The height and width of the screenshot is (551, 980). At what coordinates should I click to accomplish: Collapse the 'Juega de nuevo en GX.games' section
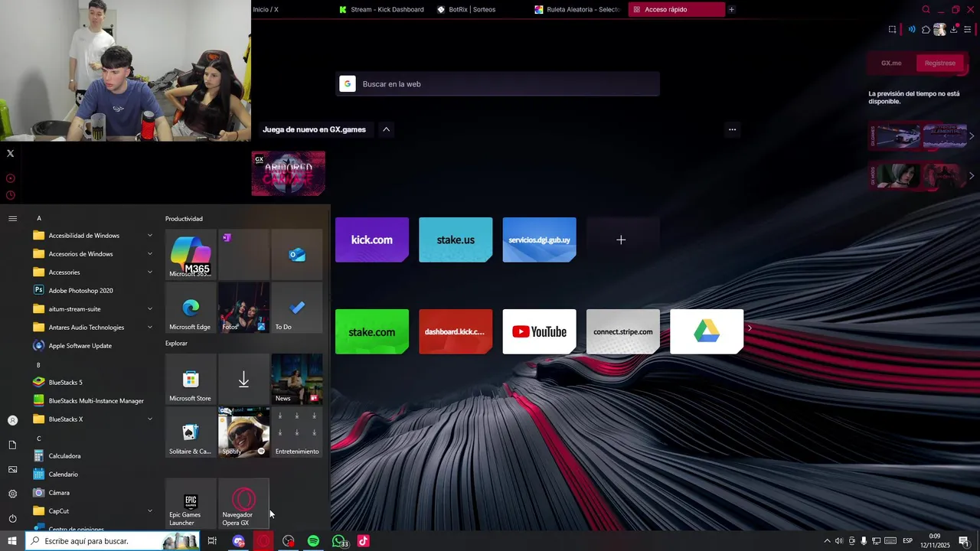[387, 129]
